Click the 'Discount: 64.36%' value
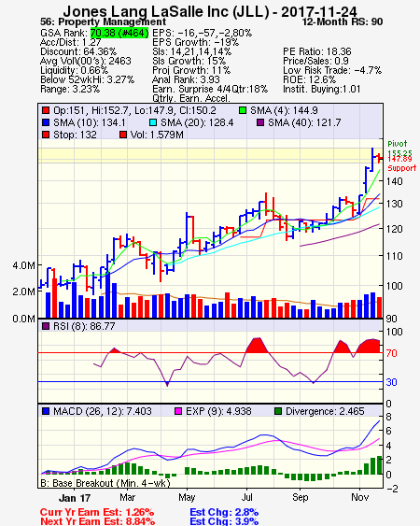The image size is (420, 526). (78, 51)
